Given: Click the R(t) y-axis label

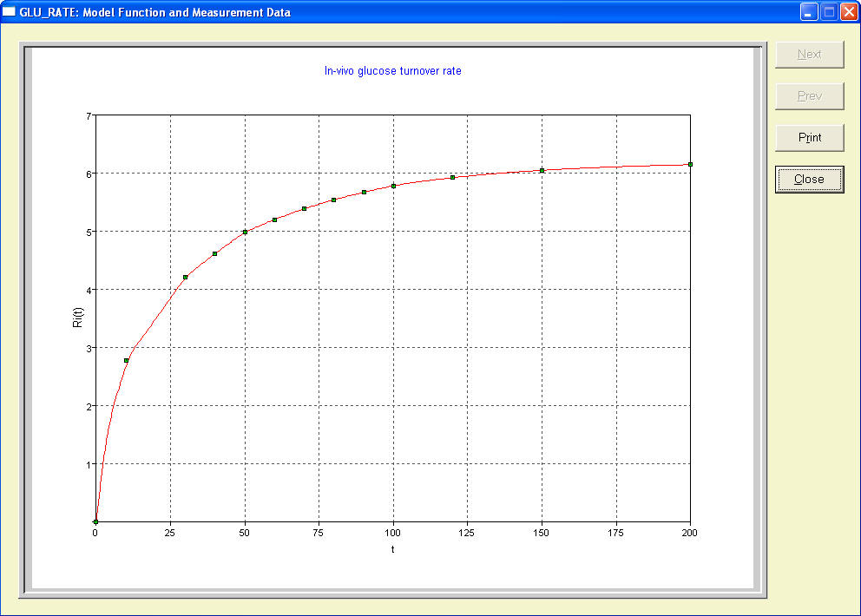Looking at the screenshot, I should [77, 318].
